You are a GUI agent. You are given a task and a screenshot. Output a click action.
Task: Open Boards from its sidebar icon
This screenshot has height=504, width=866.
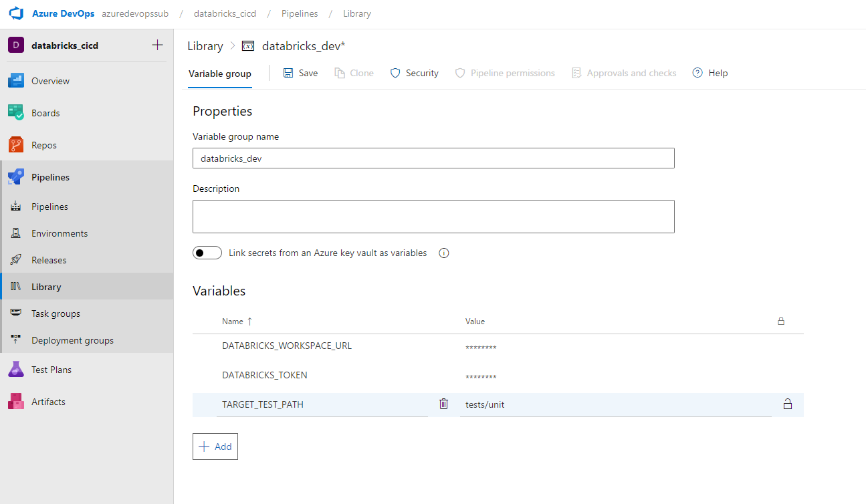pos(16,113)
